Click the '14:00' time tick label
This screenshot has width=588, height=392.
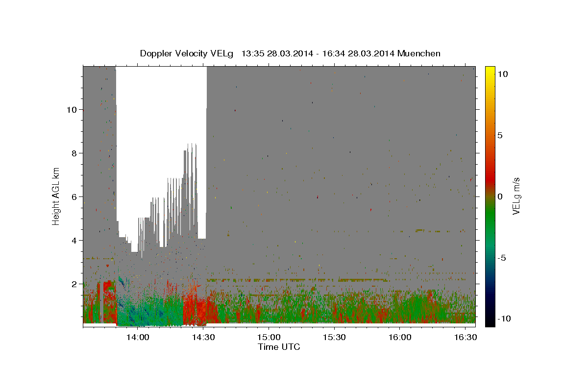click(x=138, y=337)
